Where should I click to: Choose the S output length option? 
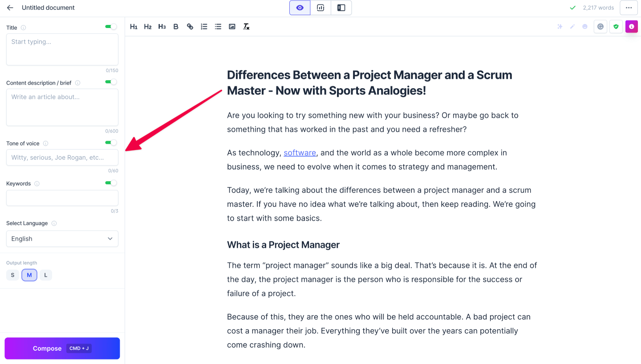click(x=12, y=275)
